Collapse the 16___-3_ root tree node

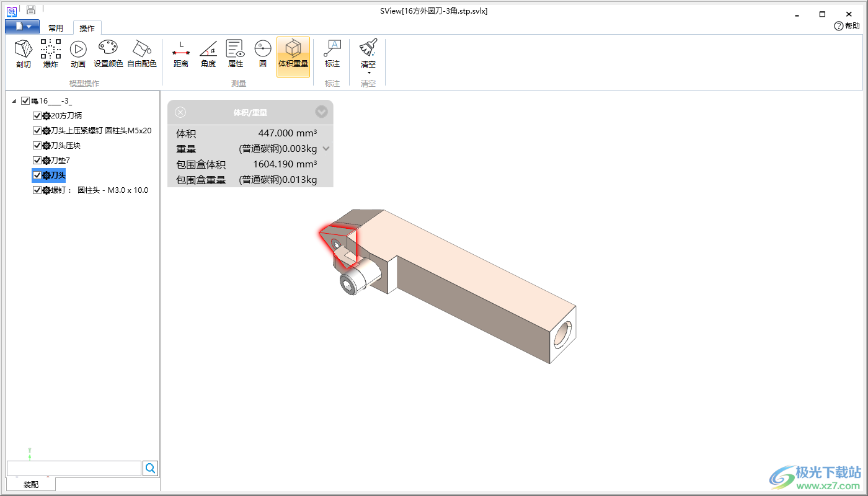pos(14,101)
